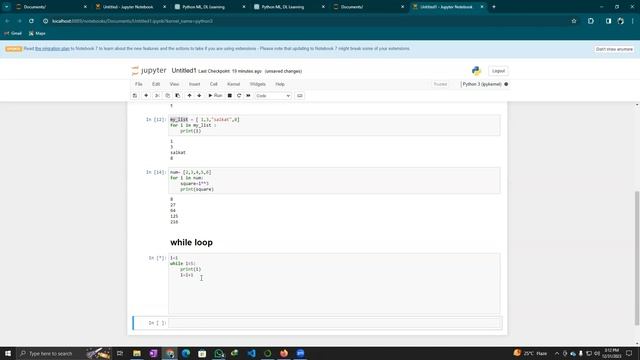640x360 pixels.
Task: Select the 'while loop' markdown heading
Action: pyautogui.click(x=191, y=242)
